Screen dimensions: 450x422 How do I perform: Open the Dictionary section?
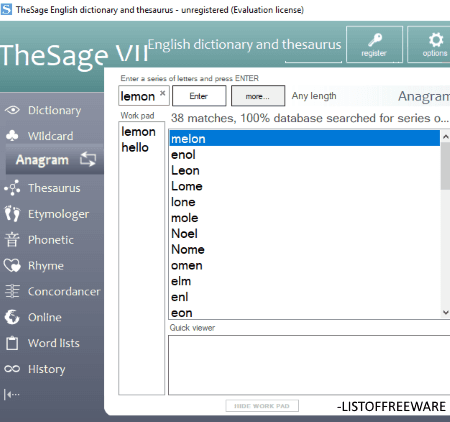click(x=54, y=110)
